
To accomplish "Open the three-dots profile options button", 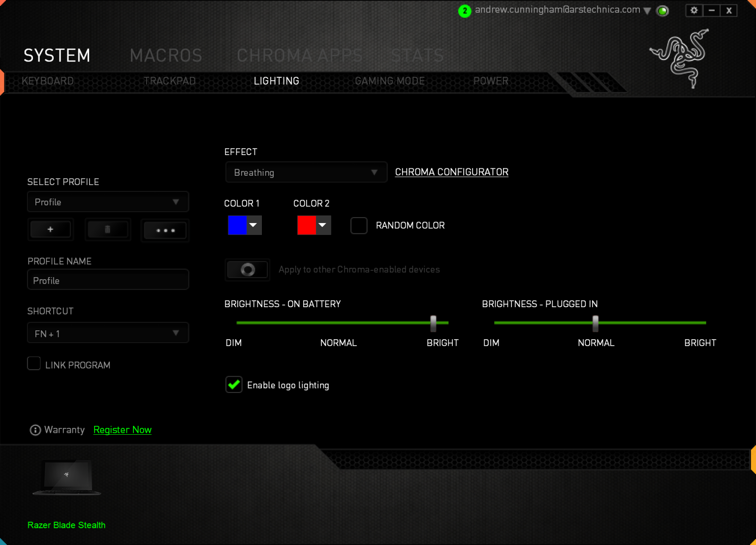I will coord(165,230).
